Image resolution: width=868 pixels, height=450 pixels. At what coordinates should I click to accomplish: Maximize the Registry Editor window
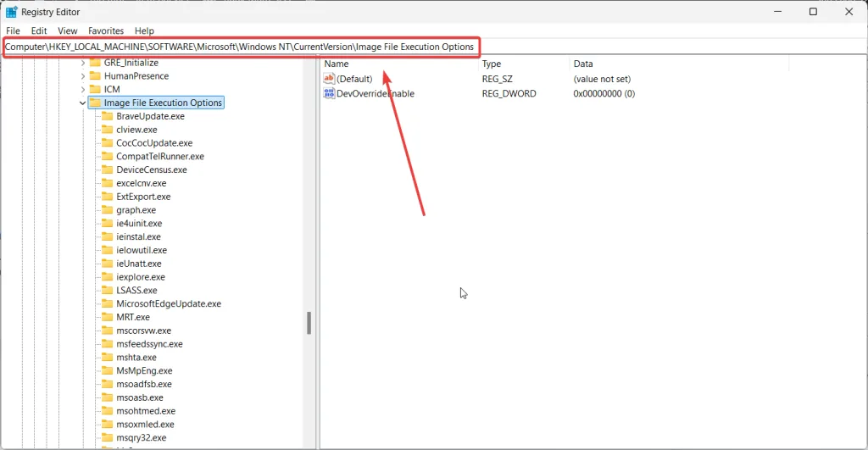pos(813,12)
